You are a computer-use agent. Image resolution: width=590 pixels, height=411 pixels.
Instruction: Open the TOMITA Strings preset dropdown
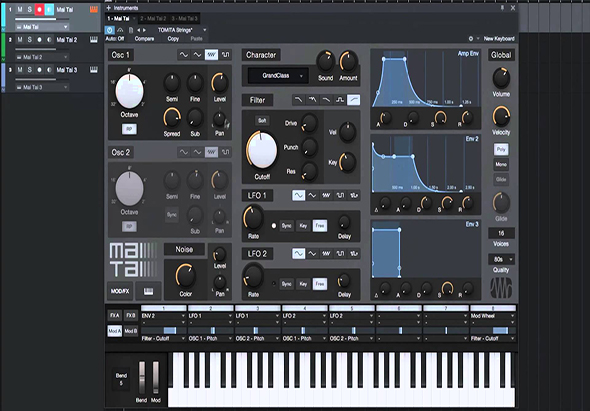pos(182,30)
